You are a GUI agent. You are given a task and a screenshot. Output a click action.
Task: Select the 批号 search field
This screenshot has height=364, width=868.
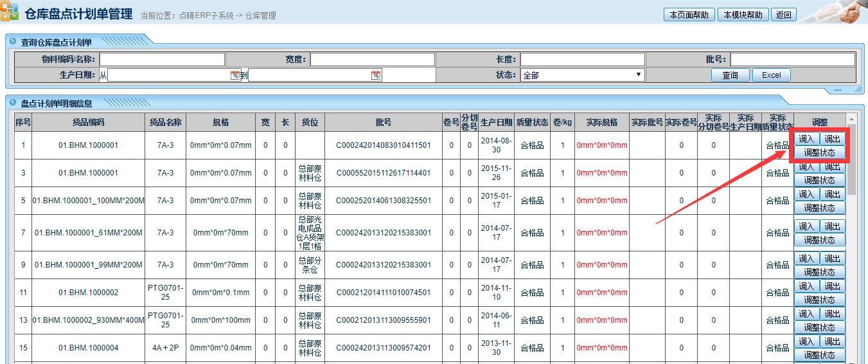pos(792,59)
